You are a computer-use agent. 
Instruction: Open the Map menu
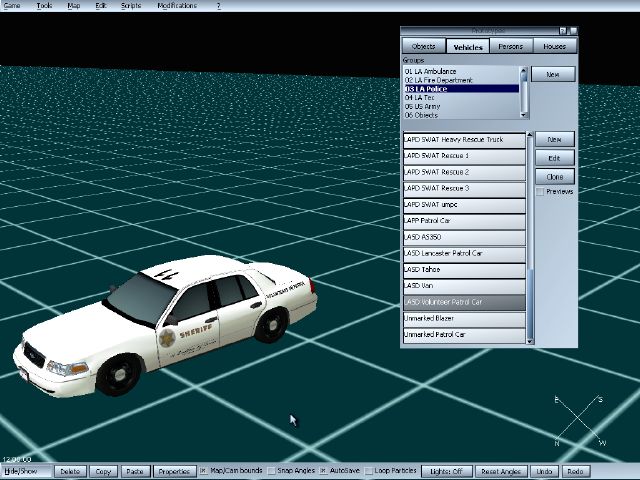click(x=73, y=6)
